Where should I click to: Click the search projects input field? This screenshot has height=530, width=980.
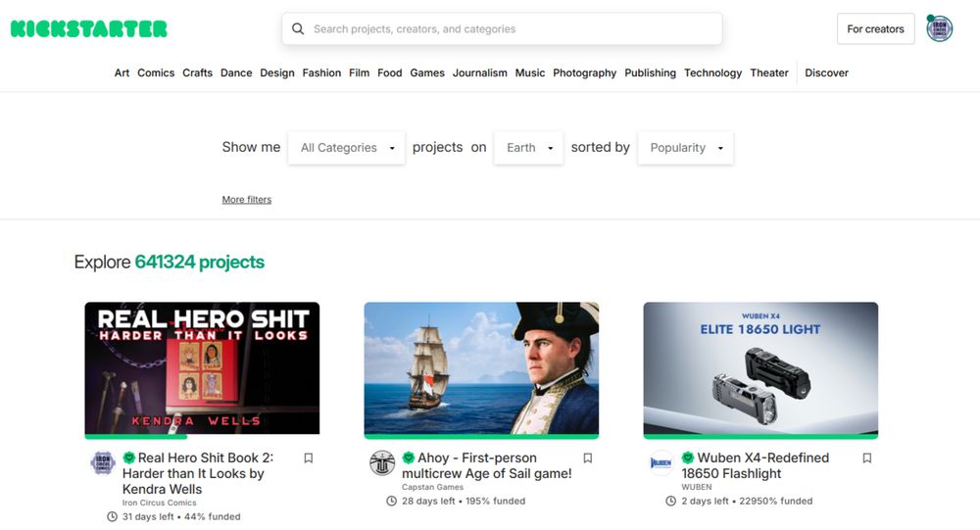[502, 28]
